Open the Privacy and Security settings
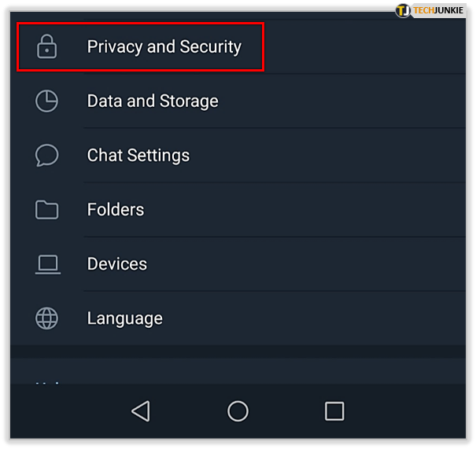 coord(164,47)
